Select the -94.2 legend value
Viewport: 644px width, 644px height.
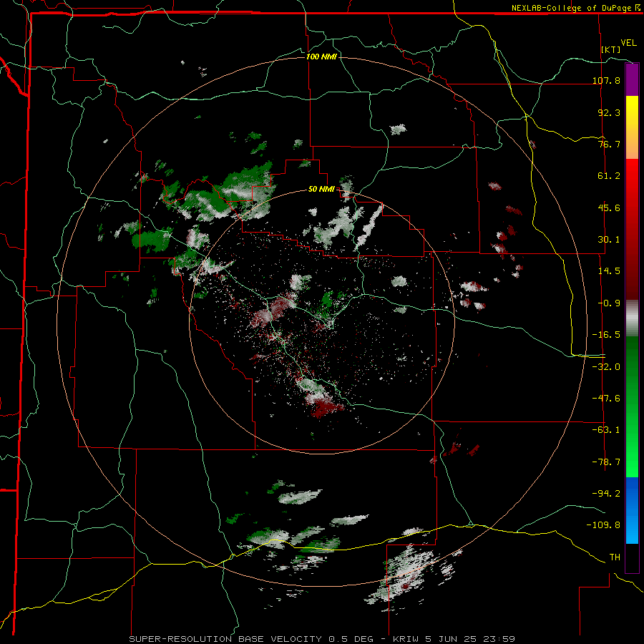[x=606, y=493]
